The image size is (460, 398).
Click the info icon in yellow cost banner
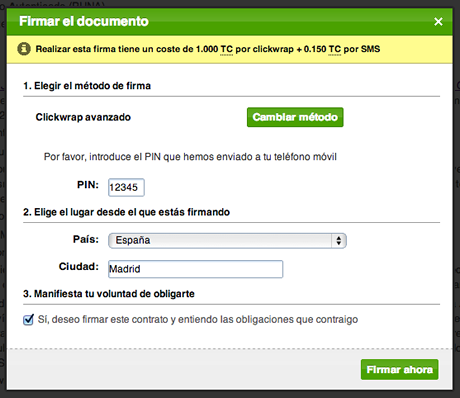pos(24,49)
